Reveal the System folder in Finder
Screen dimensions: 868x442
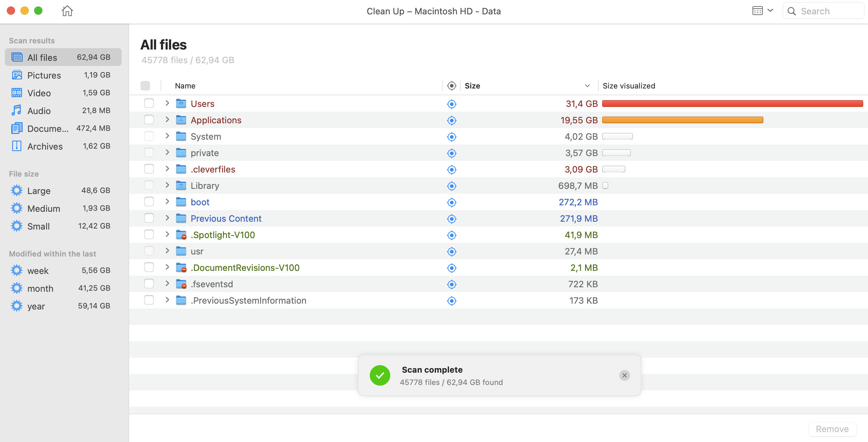[x=451, y=137]
